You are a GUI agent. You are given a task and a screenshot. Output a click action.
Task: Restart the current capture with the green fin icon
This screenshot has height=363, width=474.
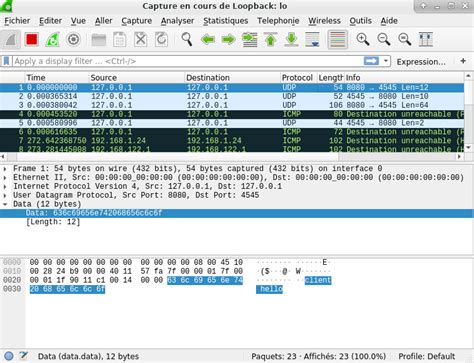53,40
